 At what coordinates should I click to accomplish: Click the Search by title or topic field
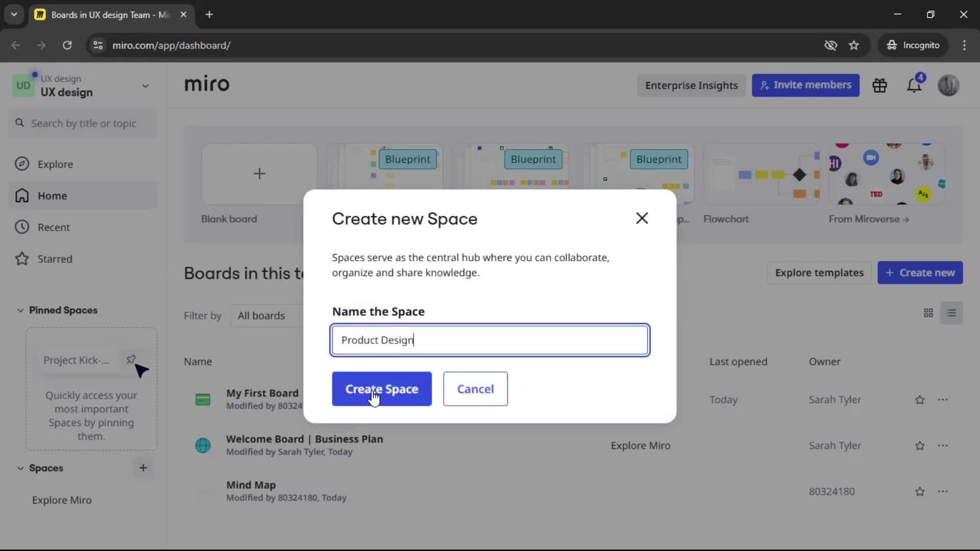83,123
